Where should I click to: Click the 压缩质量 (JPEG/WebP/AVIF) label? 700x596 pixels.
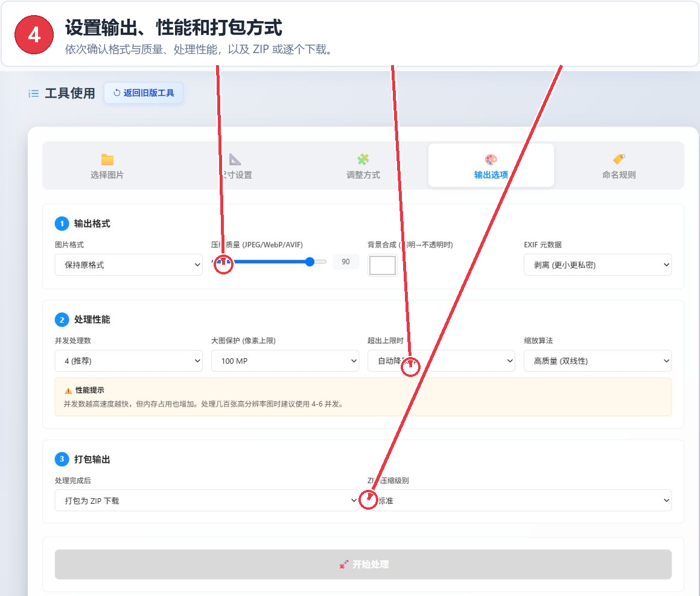pyautogui.click(x=257, y=245)
